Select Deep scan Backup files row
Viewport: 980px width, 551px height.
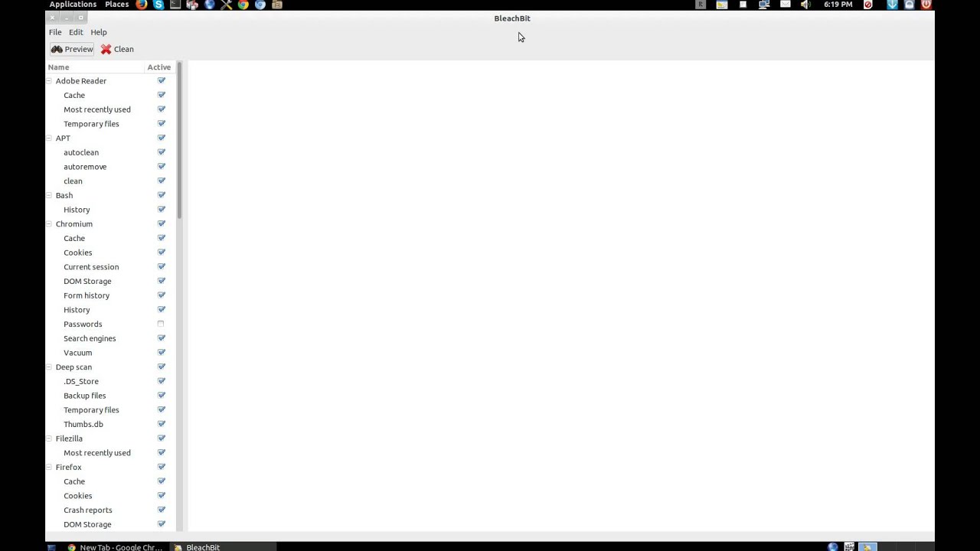coord(110,396)
